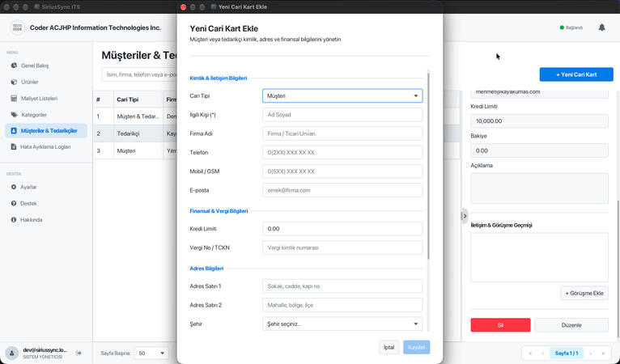Close the Yeni Cari Kart Ekle window
620x364 pixels.
tap(183, 7)
